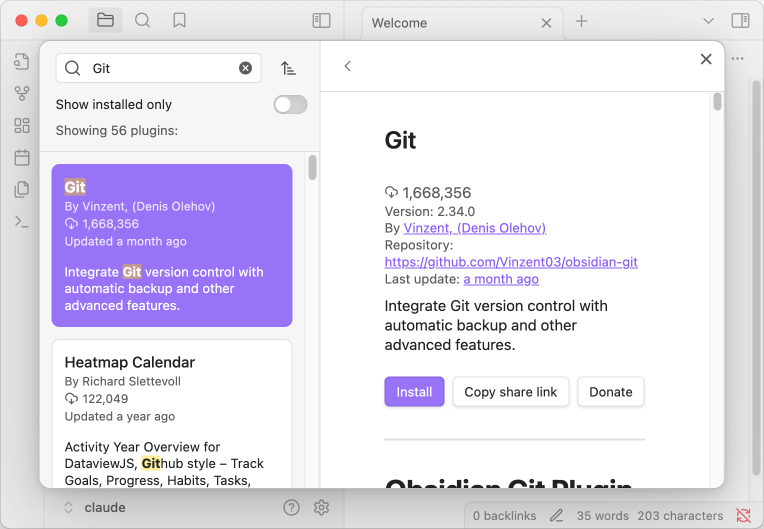764x529 pixels.
Task: Open the more options three-dots menu
Action: (x=738, y=59)
